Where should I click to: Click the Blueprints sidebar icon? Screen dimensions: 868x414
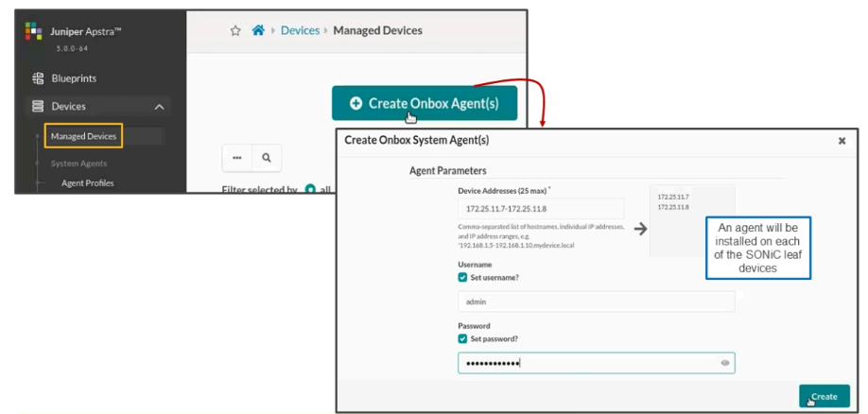click(38, 78)
